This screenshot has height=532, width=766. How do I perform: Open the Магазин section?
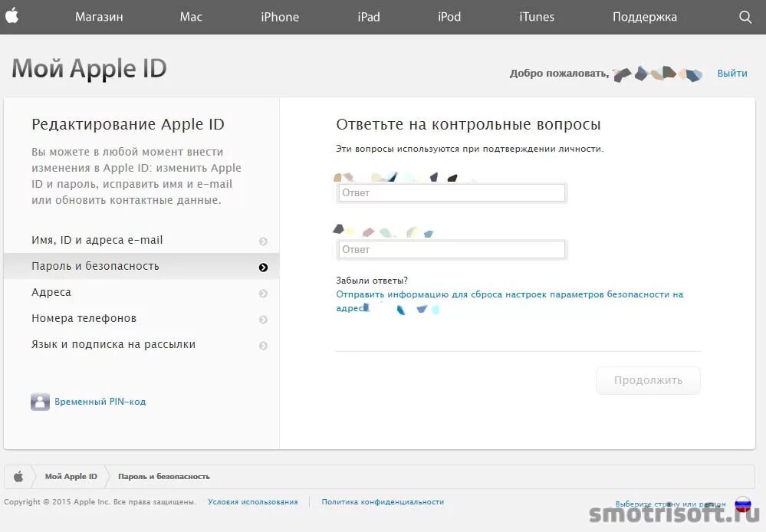[x=100, y=17]
